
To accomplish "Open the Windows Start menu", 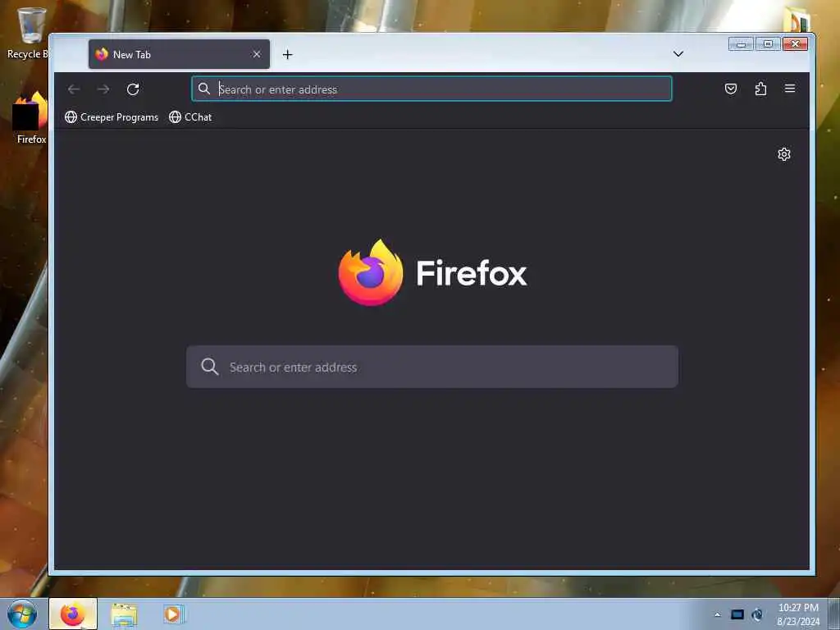I will pyautogui.click(x=22, y=614).
